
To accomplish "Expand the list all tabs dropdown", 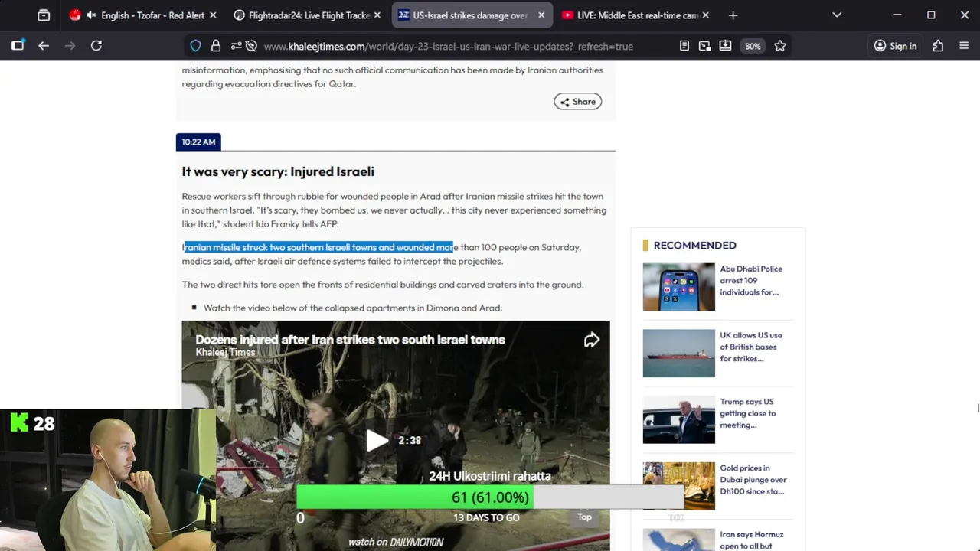I will (x=837, y=15).
